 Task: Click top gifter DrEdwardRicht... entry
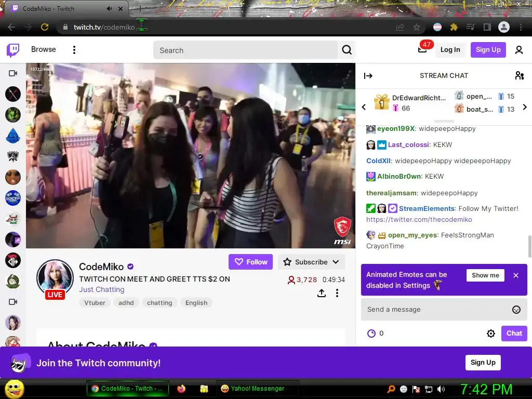point(410,102)
